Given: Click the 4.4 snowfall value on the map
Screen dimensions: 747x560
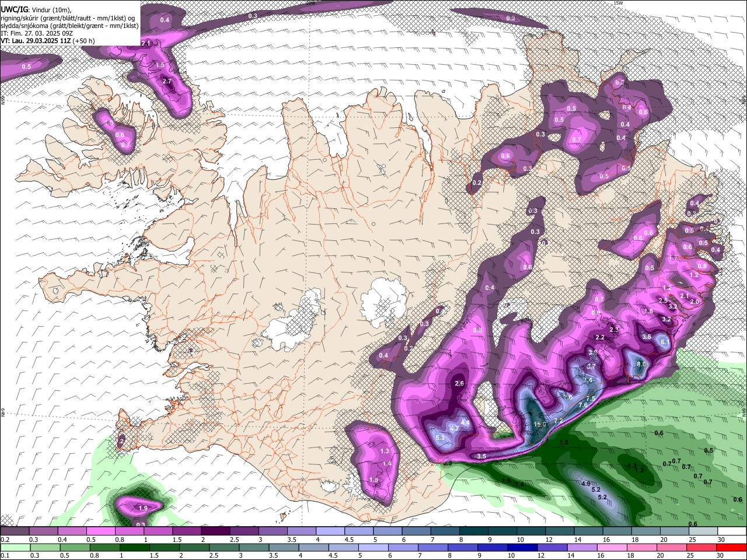Looking at the screenshot, I should point(465,422).
